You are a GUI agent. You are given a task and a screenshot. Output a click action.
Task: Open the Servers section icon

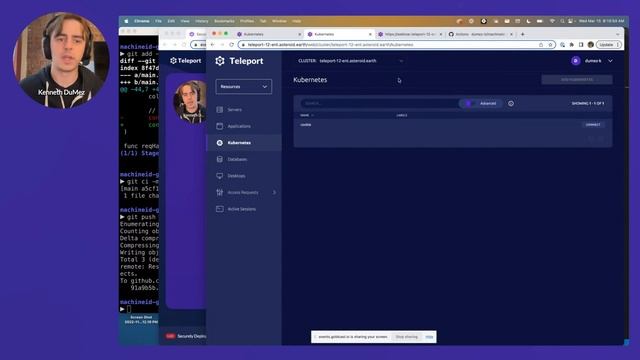(220, 109)
